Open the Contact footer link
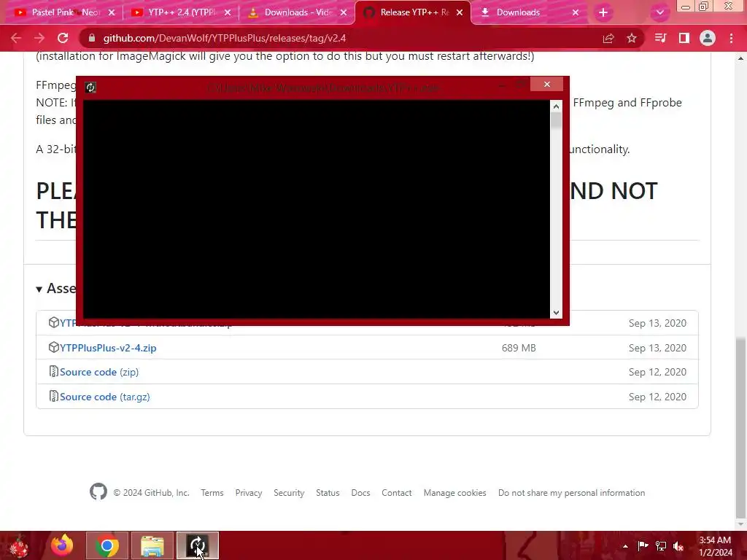Screen dimensions: 747x560 [396, 493]
